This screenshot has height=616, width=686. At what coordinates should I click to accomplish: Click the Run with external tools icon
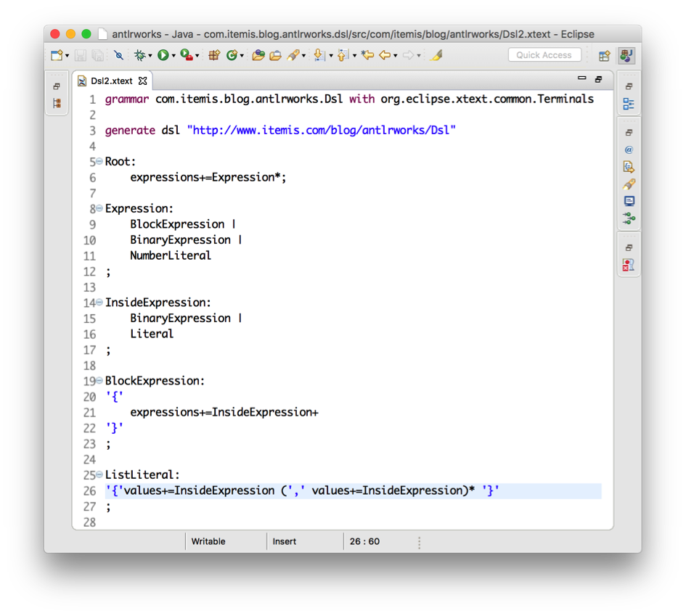tap(187, 55)
